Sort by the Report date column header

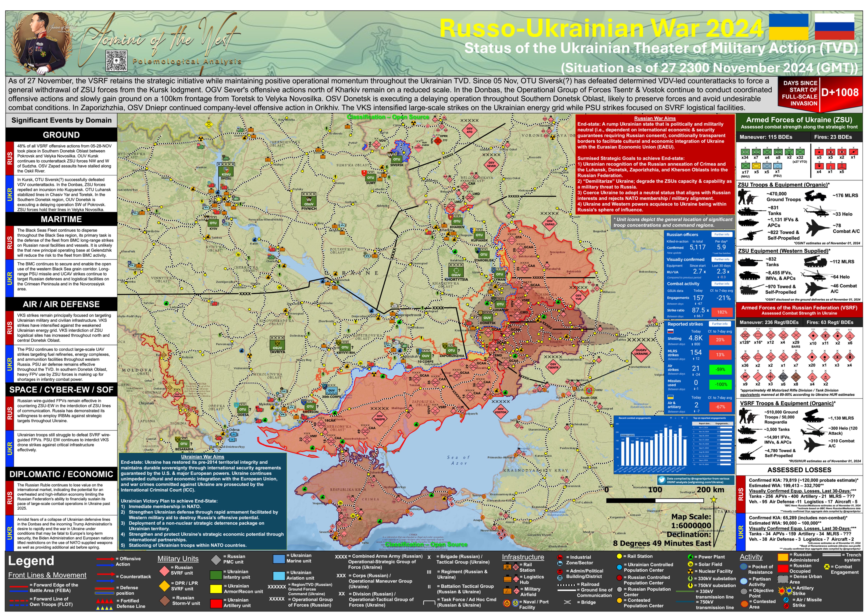tap(705, 424)
